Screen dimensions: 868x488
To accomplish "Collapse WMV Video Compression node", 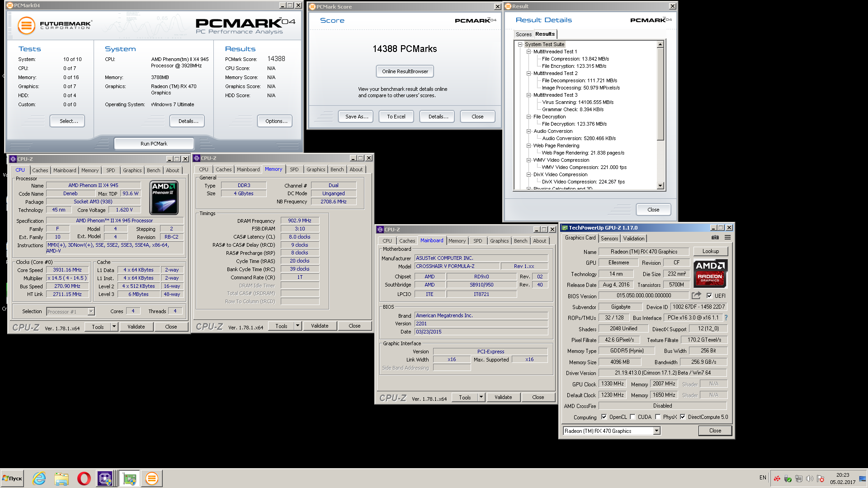I will [x=528, y=160].
